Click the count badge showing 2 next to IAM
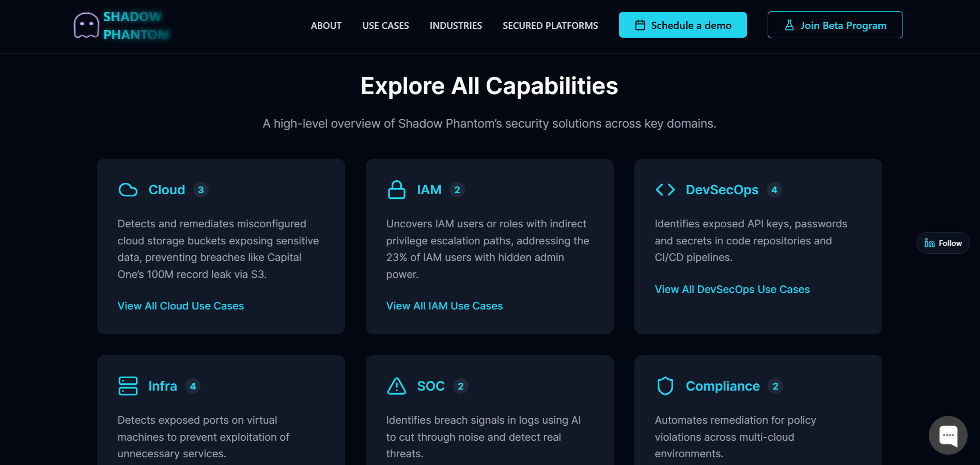Screen dimensions: 980x465 tap(457, 190)
